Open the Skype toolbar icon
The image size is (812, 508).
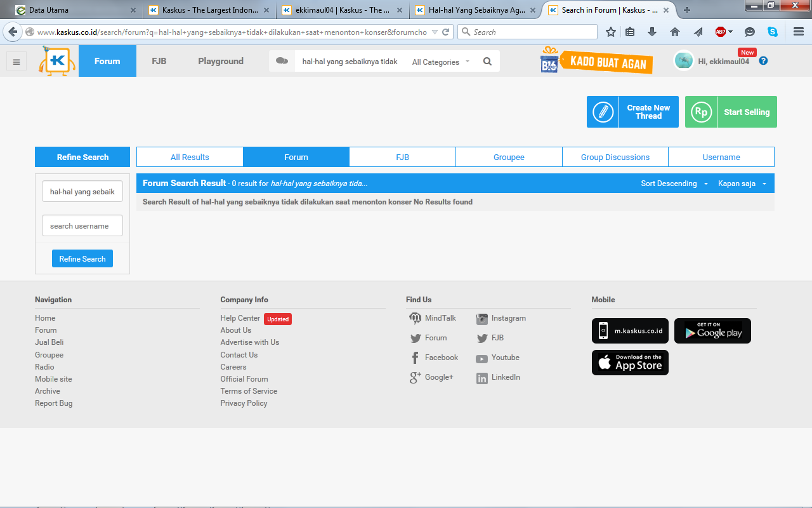772,32
